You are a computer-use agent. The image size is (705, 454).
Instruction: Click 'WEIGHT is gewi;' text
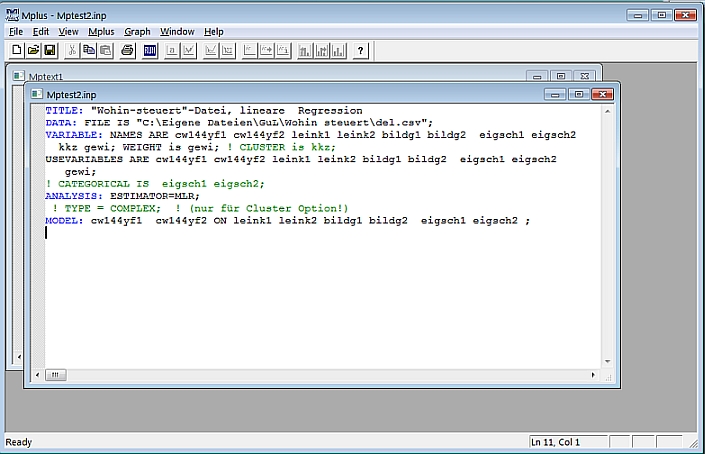pyautogui.click(x=171, y=147)
